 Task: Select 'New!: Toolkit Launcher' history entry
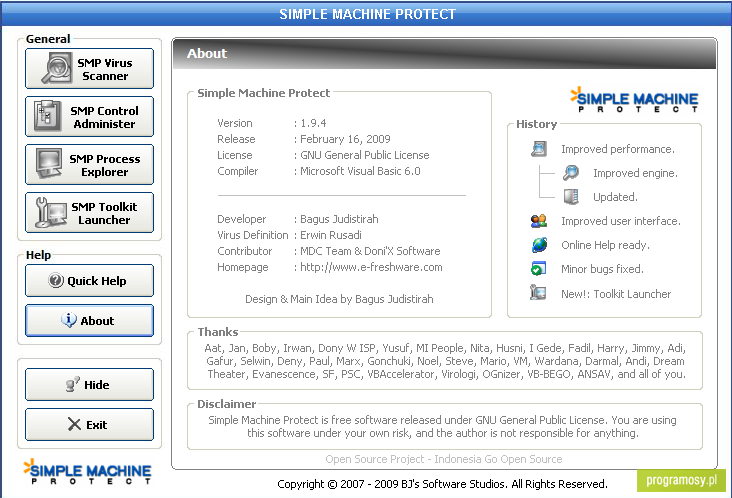coord(616,294)
